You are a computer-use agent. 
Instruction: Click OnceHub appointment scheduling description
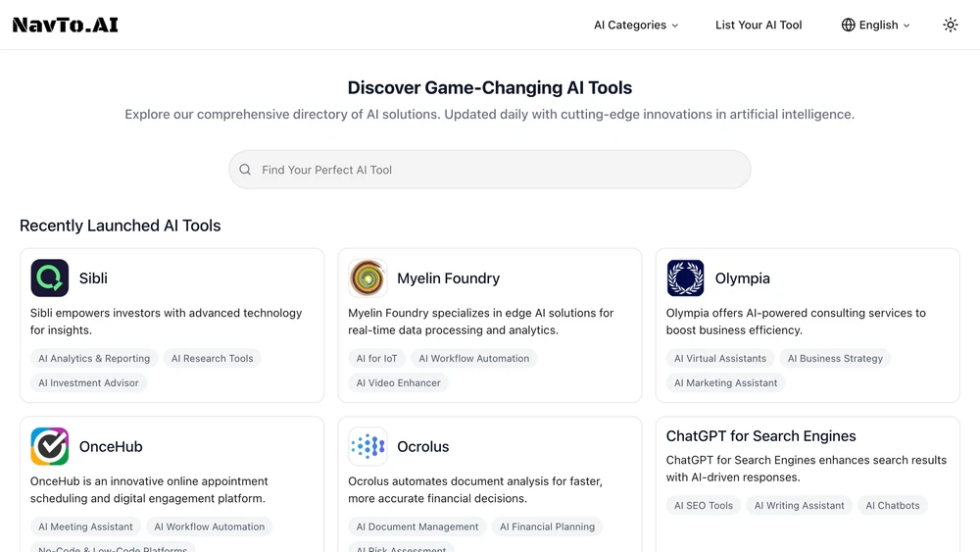(149, 489)
